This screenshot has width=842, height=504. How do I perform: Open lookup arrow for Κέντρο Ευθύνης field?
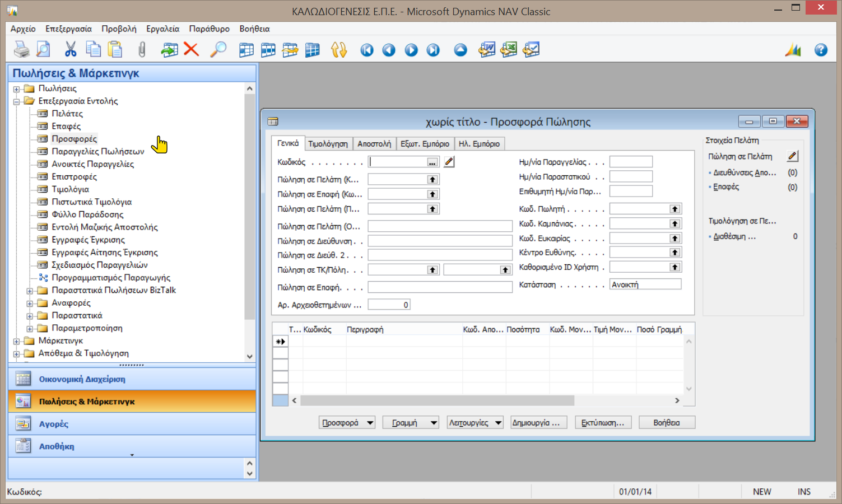674,253
